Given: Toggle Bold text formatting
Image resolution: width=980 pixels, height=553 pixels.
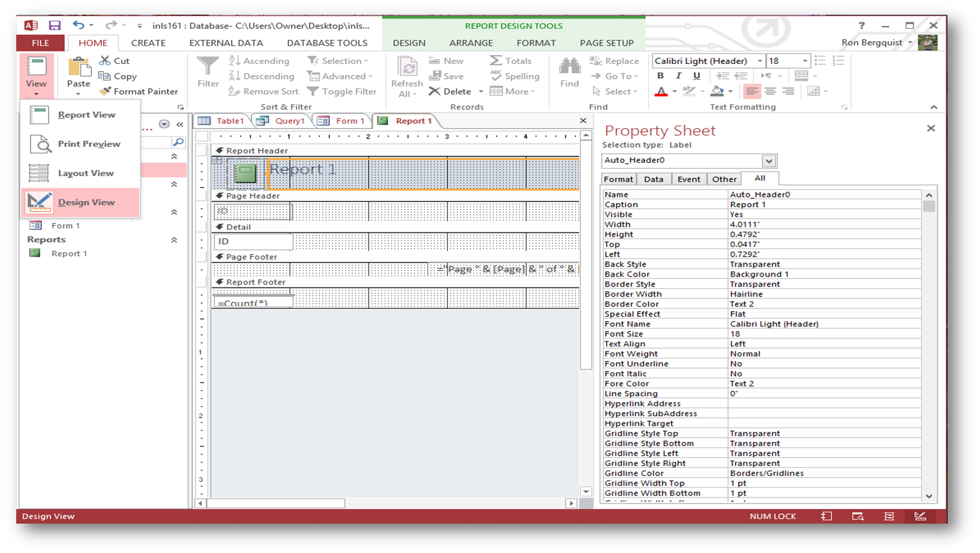Looking at the screenshot, I should [660, 76].
